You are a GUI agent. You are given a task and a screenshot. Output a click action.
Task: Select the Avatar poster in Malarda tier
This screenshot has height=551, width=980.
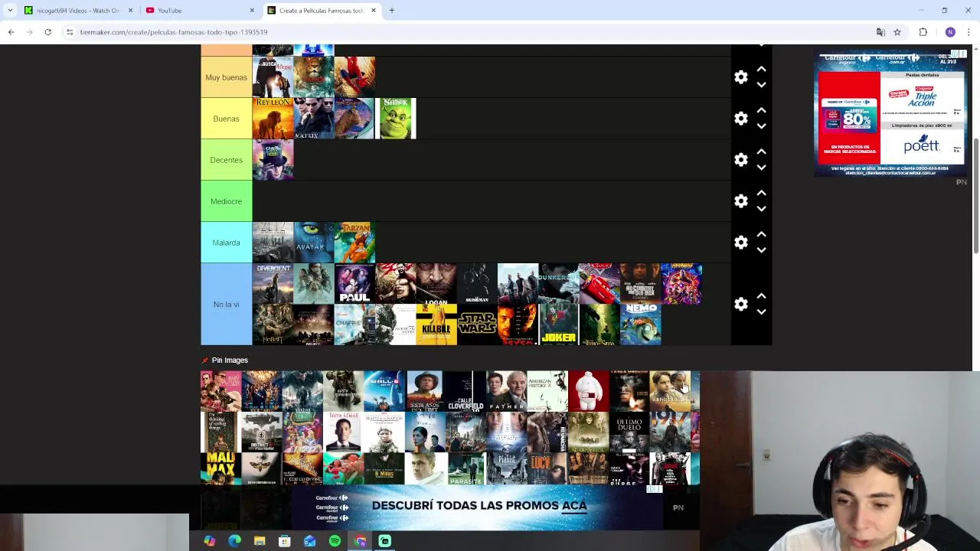pyautogui.click(x=314, y=243)
